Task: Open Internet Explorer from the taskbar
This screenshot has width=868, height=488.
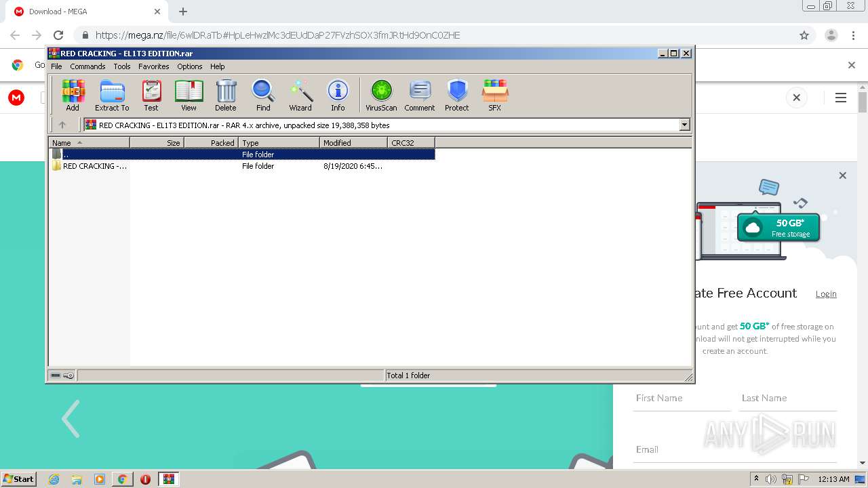Action: coord(54,479)
